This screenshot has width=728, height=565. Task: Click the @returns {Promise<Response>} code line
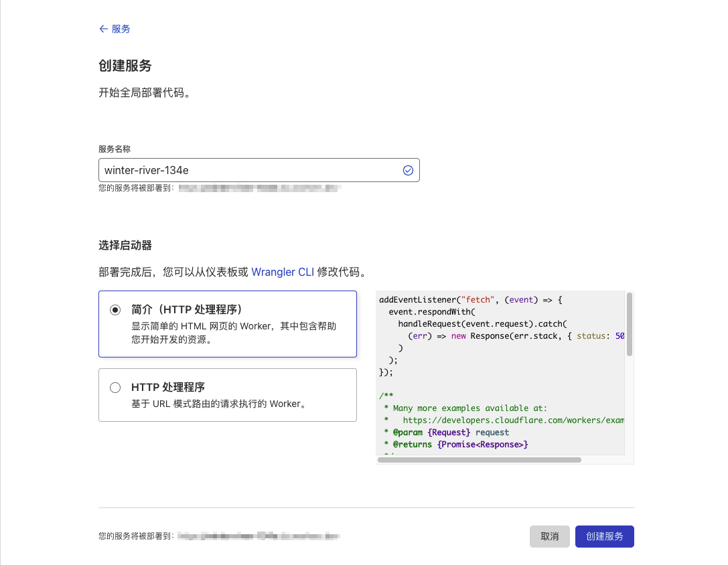(x=455, y=445)
